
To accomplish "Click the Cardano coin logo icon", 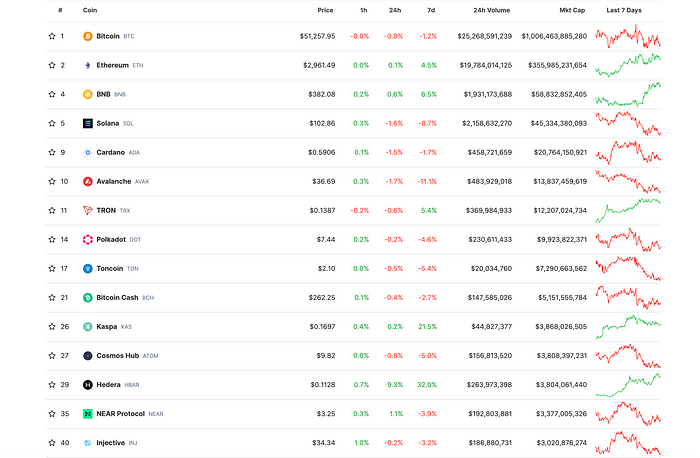I will coord(88,152).
